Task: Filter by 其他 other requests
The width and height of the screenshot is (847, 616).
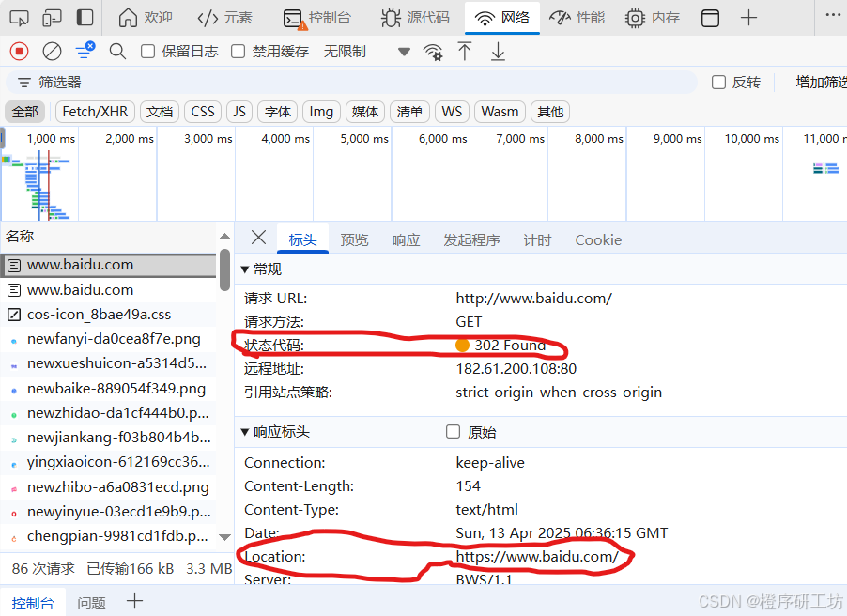Action: pyautogui.click(x=550, y=112)
